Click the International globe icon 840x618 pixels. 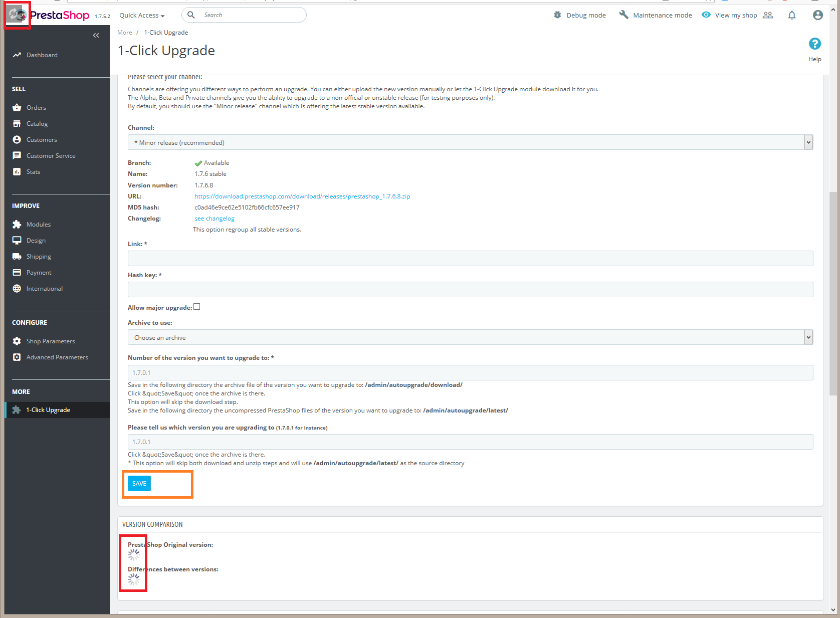point(17,289)
